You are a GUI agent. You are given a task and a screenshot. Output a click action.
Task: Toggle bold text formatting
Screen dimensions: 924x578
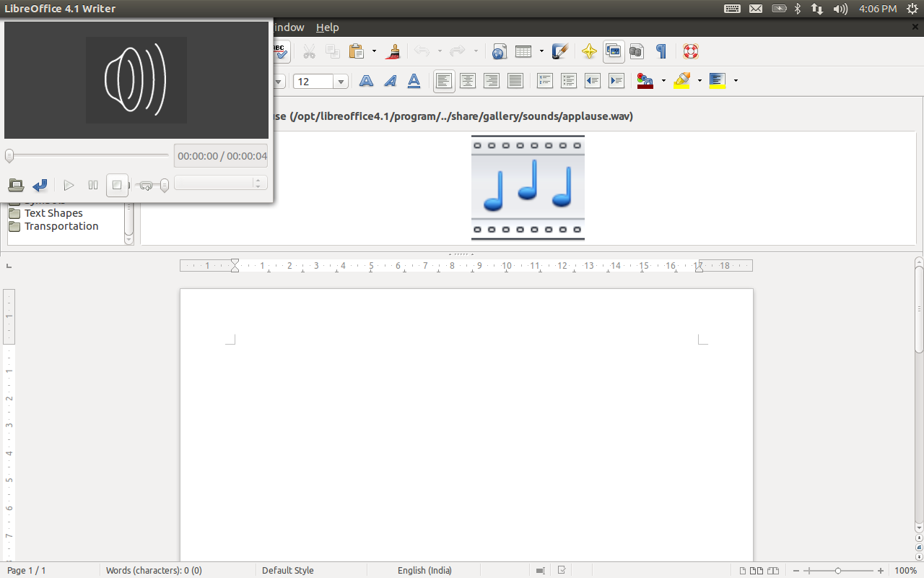click(x=367, y=82)
